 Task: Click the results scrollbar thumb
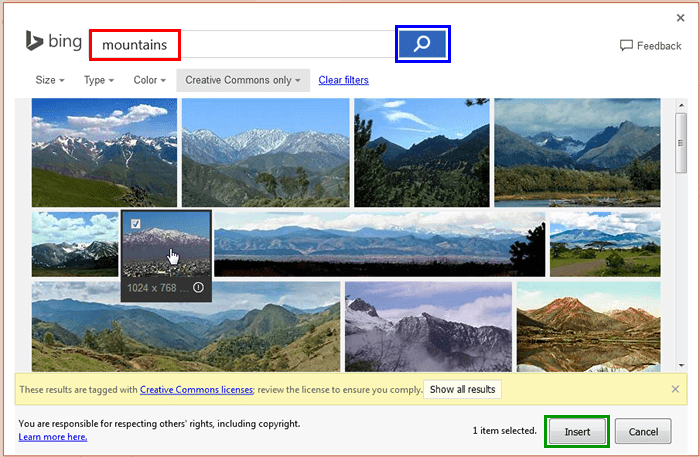point(681,143)
